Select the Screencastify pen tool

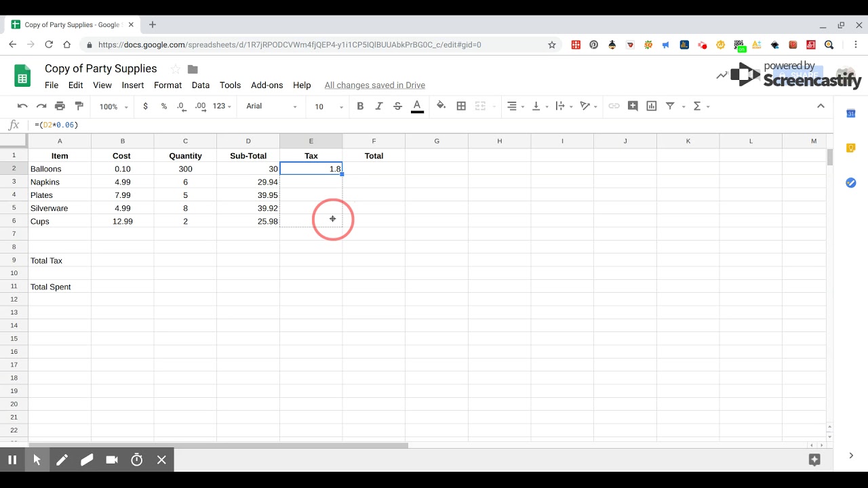[62, 460]
